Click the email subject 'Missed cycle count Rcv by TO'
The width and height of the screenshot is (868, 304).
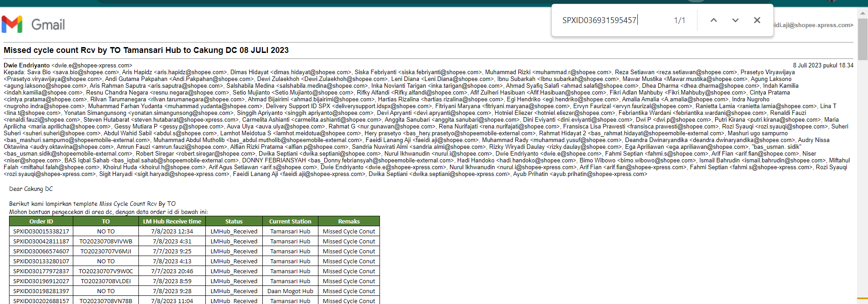coord(146,50)
